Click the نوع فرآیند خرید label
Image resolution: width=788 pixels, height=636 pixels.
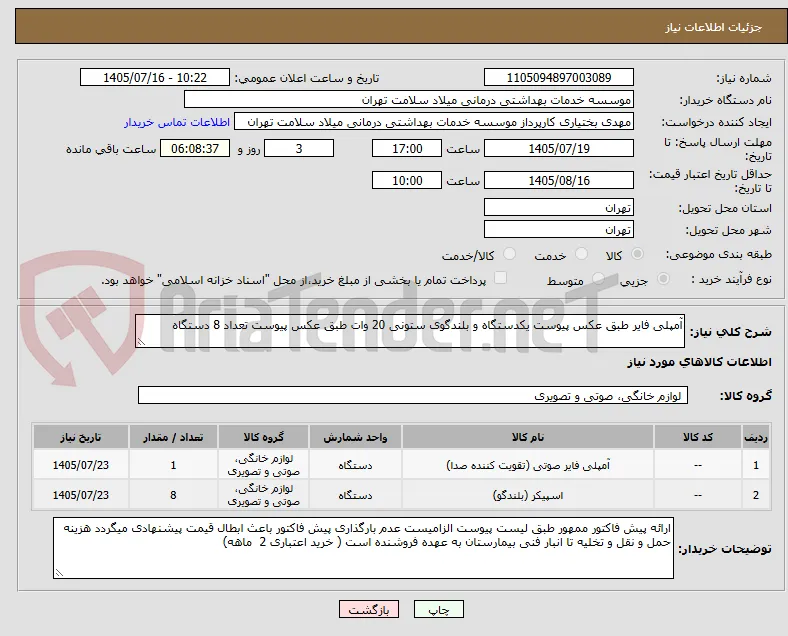click(731, 279)
